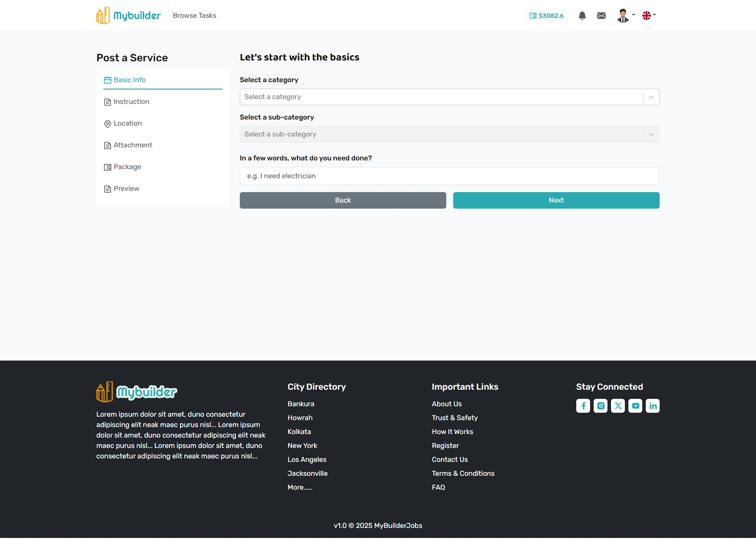Switch to the Instruction step
Image resolution: width=756 pixels, height=539 pixels.
[x=131, y=102]
